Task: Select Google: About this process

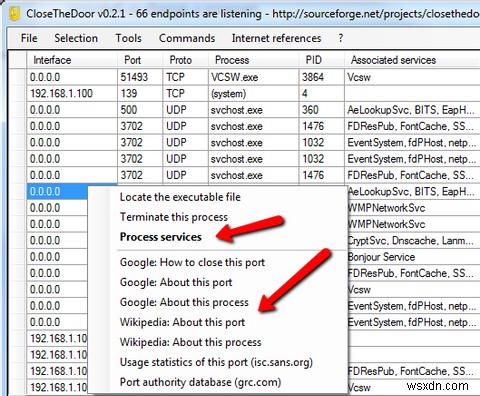Action: (184, 302)
